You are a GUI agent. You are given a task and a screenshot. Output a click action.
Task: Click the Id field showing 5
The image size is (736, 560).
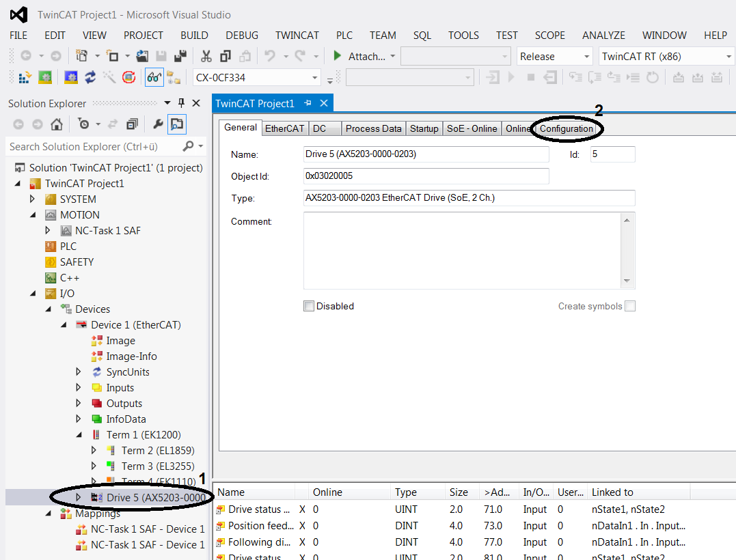point(613,154)
